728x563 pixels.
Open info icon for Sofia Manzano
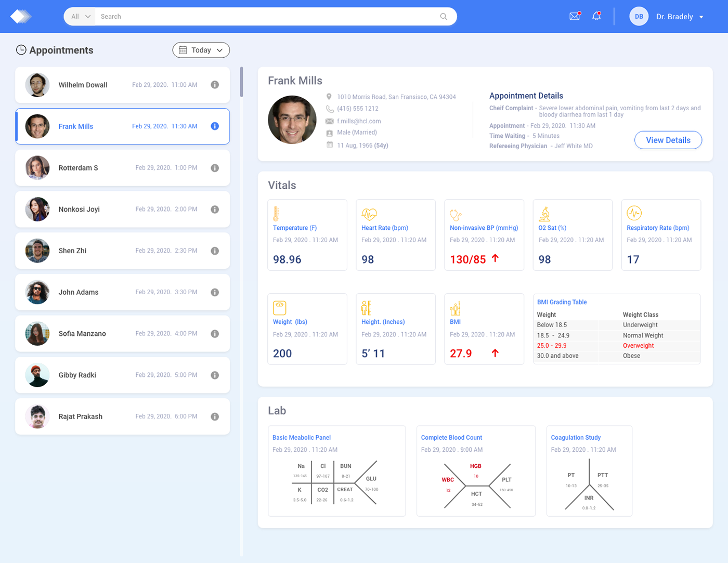[x=215, y=334]
